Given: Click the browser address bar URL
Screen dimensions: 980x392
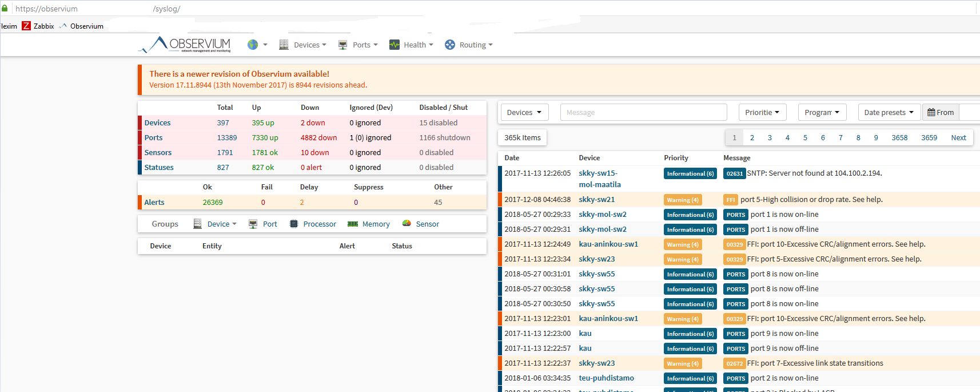Looking at the screenshot, I should click(x=98, y=9).
